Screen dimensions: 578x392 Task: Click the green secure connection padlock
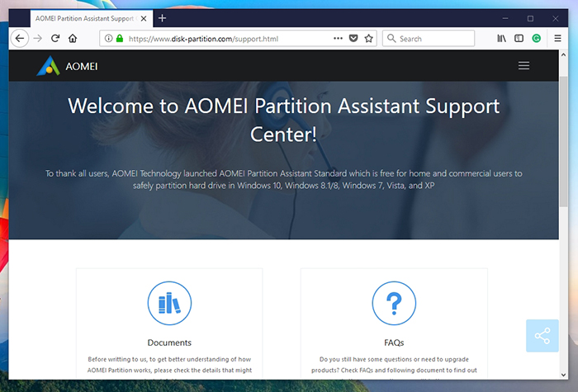pos(120,38)
